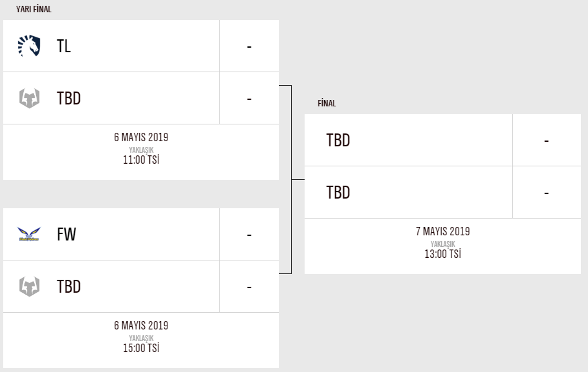Click the grey placeholder logo below TL

[29, 98]
